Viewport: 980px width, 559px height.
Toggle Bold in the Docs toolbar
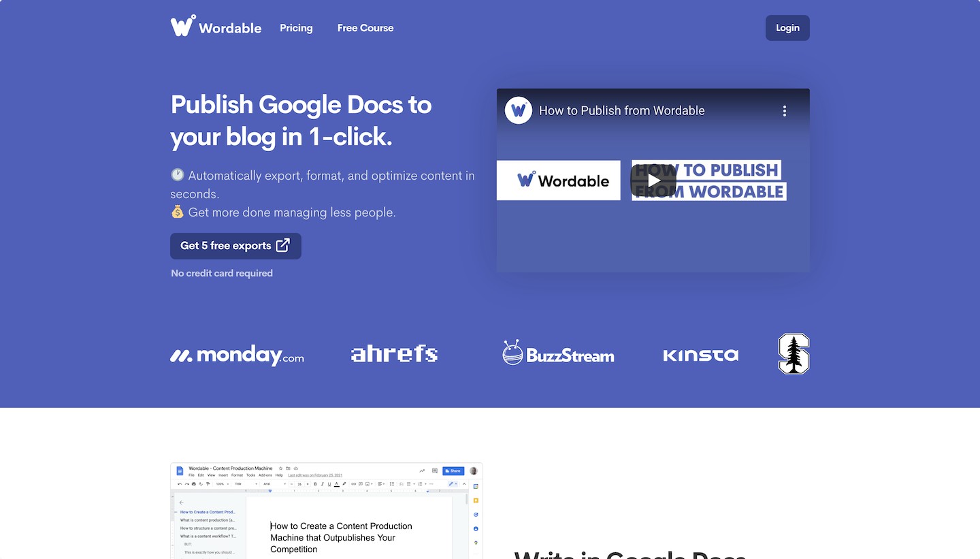(315, 484)
